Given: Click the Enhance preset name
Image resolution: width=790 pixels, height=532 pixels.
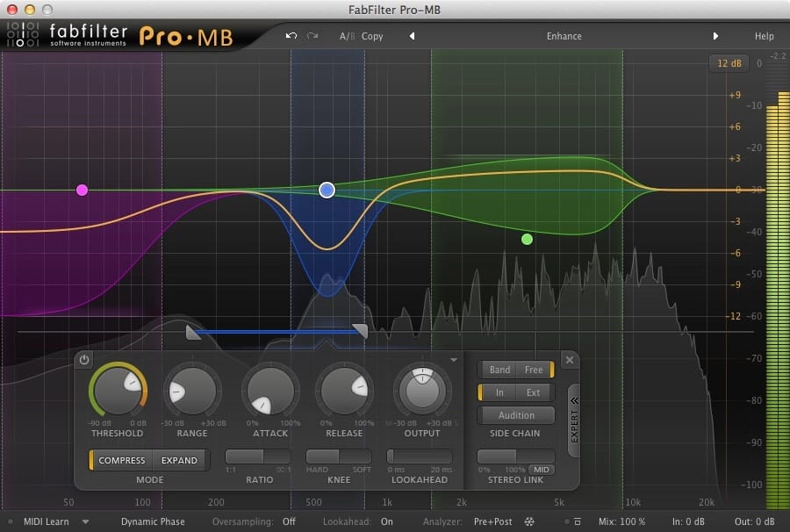Looking at the screenshot, I should tap(564, 36).
